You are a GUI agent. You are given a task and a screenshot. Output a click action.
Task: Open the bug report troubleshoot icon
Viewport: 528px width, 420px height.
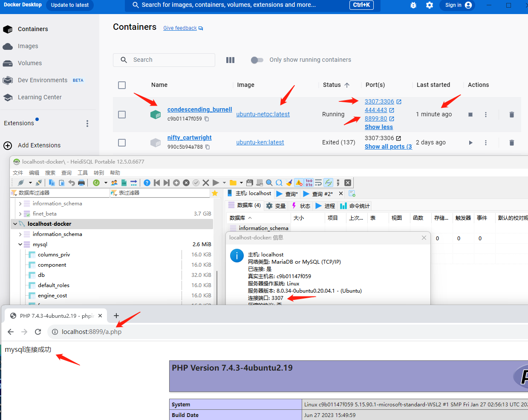pyautogui.click(x=413, y=5)
